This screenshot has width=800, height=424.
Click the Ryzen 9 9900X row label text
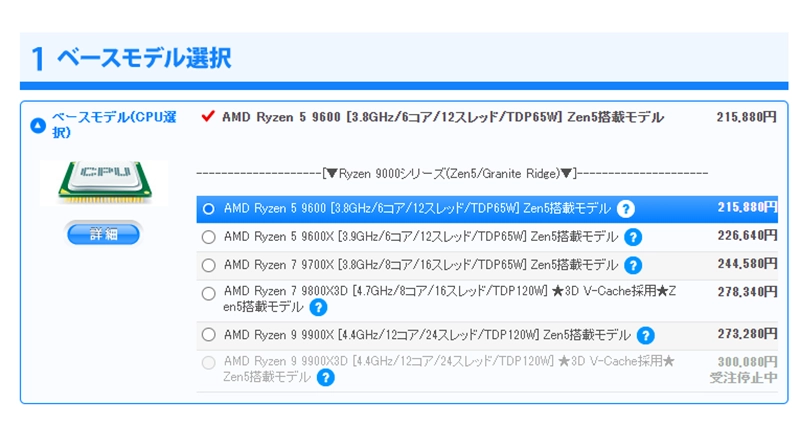(x=427, y=335)
